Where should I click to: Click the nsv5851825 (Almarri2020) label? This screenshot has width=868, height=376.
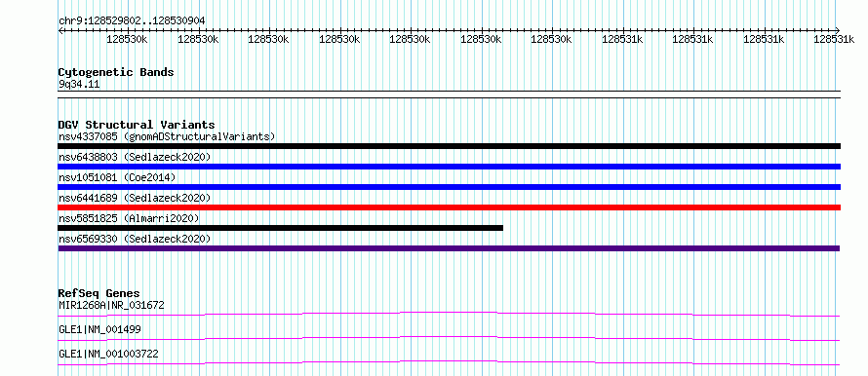(x=129, y=218)
